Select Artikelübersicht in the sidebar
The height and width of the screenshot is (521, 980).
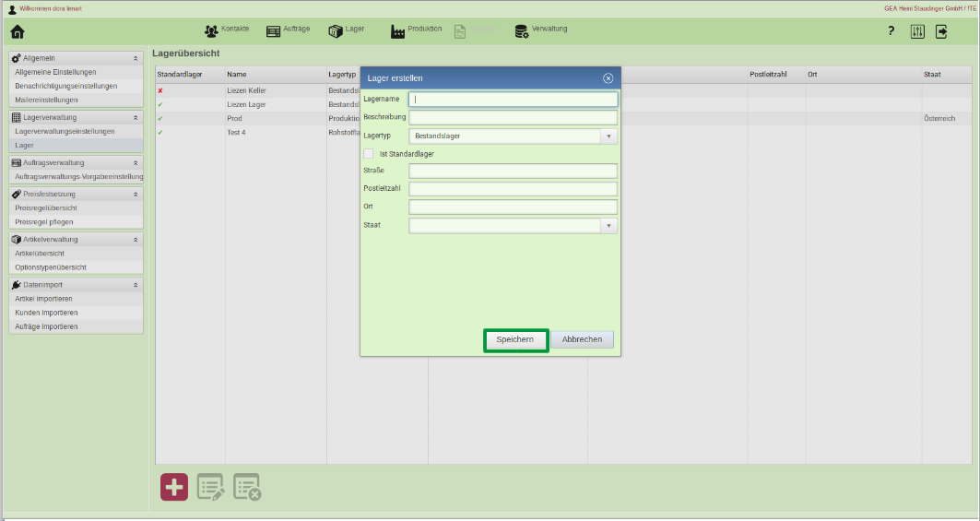[39, 254]
